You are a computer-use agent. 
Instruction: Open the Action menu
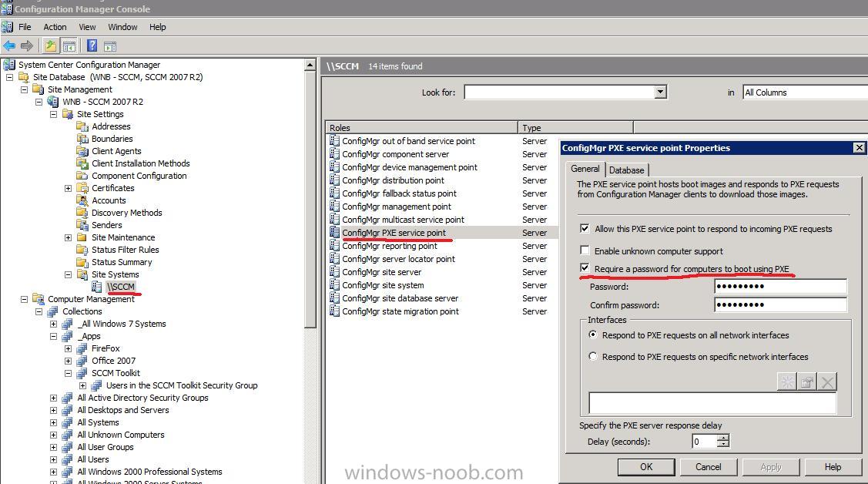click(x=55, y=27)
